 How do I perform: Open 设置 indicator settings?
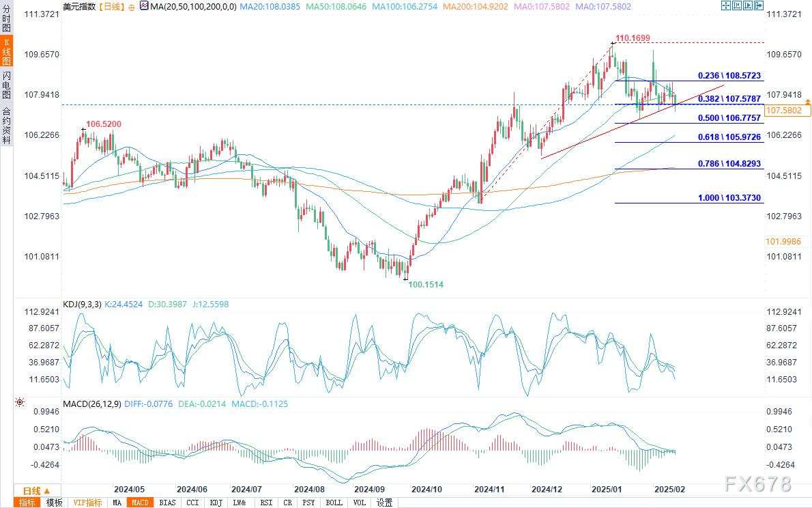tap(384, 503)
